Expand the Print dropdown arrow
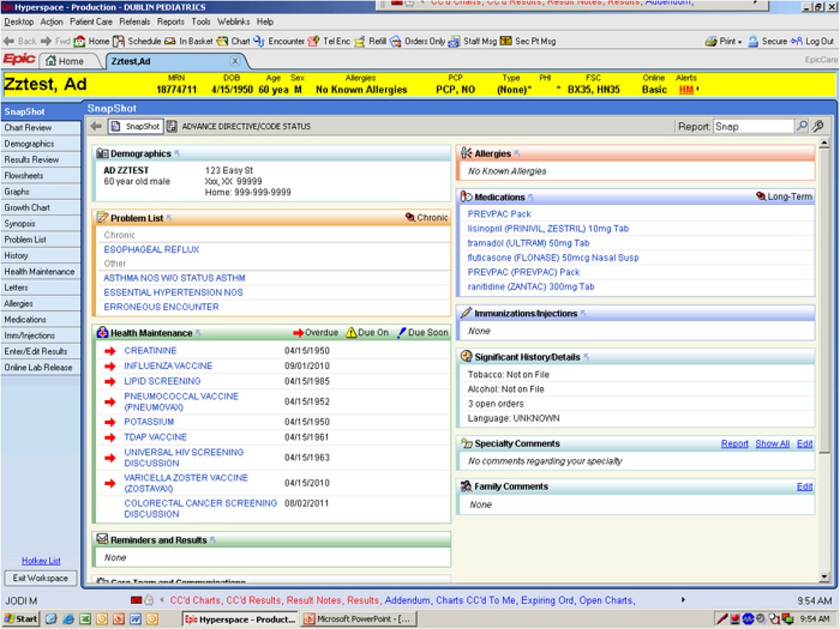 (x=740, y=42)
